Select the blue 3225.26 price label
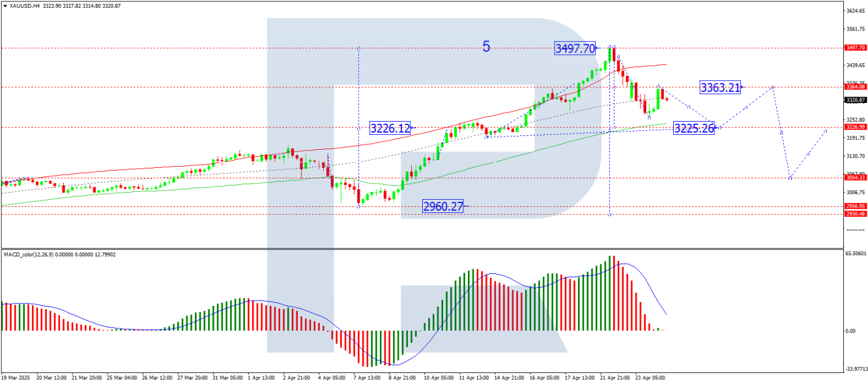Viewport: 868px width, 384px height. 694,128
